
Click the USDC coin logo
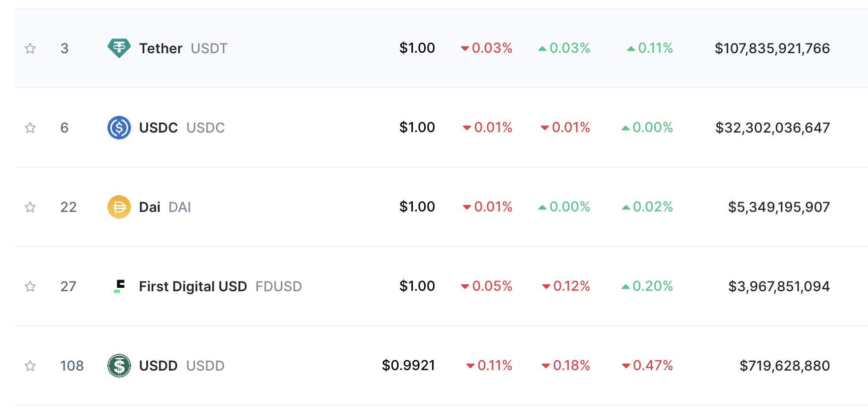click(x=119, y=127)
